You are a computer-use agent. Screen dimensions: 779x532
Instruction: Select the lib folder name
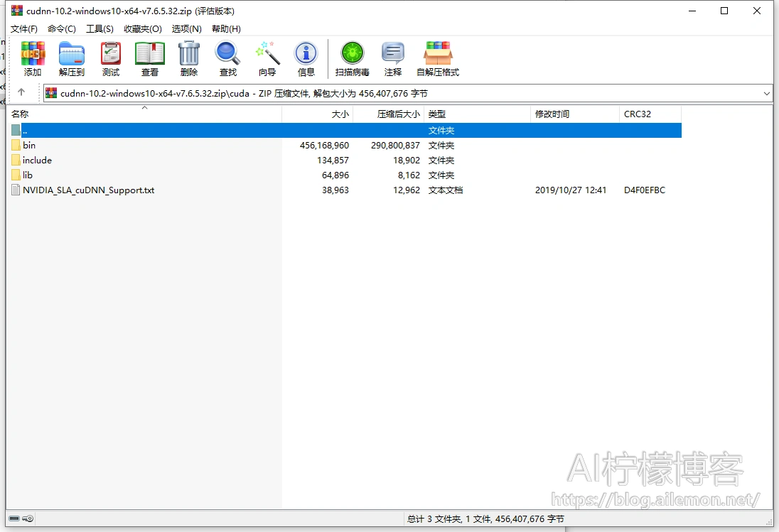28,175
